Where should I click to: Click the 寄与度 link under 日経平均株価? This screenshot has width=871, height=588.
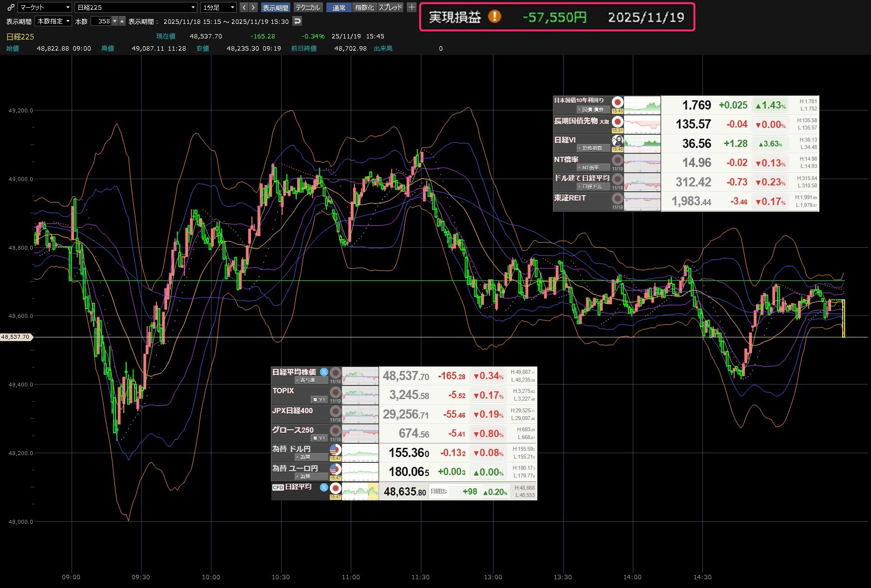pyautogui.click(x=307, y=381)
